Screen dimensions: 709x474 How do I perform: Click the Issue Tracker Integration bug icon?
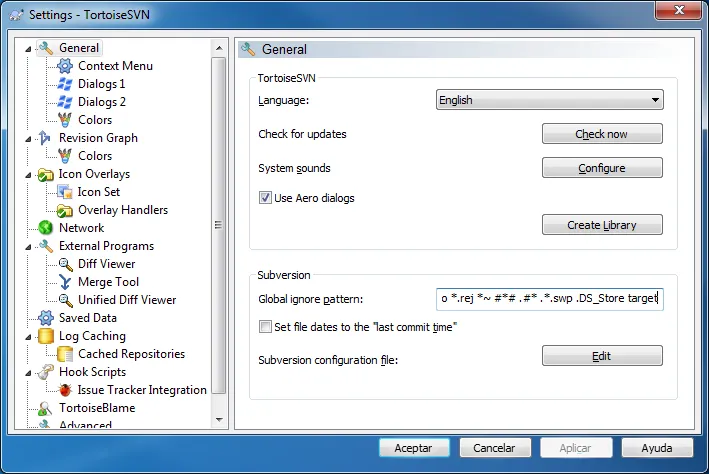click(x=65, y=390)
